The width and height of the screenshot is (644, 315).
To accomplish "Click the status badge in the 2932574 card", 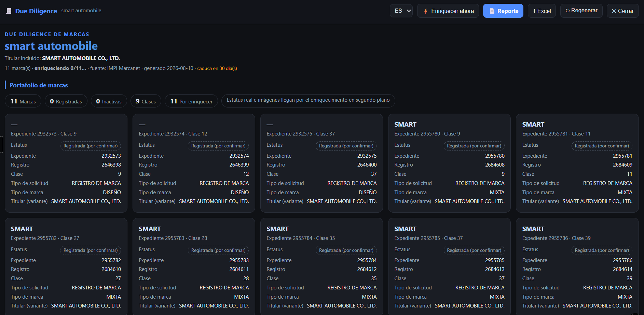I will [x=218, y=146].
